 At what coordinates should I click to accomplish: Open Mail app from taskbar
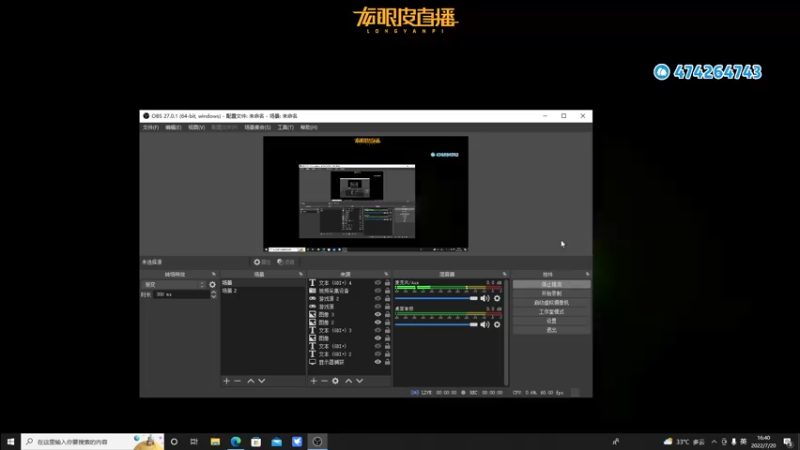(x=277, y=442)
